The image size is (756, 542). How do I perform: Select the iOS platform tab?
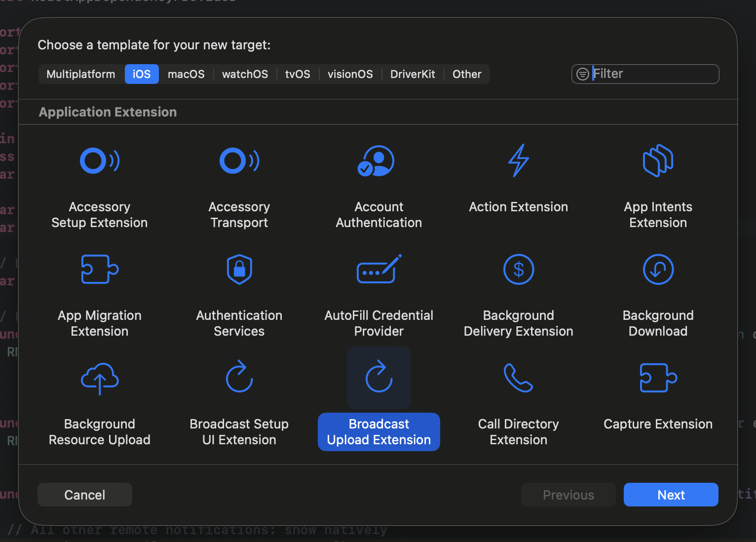pos(142,74)
